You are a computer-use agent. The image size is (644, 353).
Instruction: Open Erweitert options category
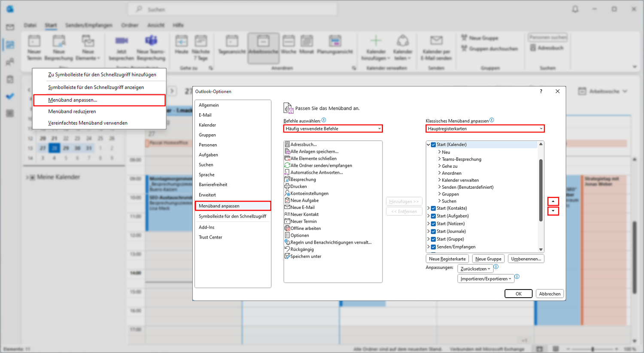233,195
